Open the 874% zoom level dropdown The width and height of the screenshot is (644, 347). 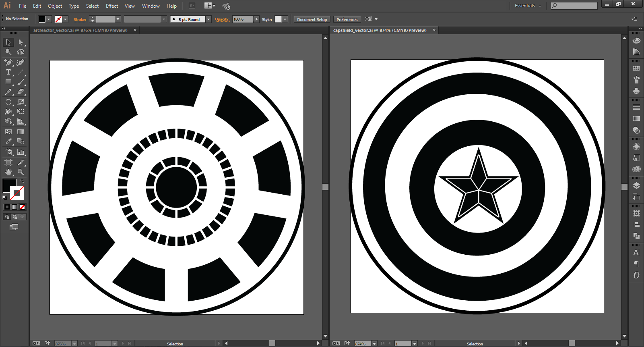374,344
